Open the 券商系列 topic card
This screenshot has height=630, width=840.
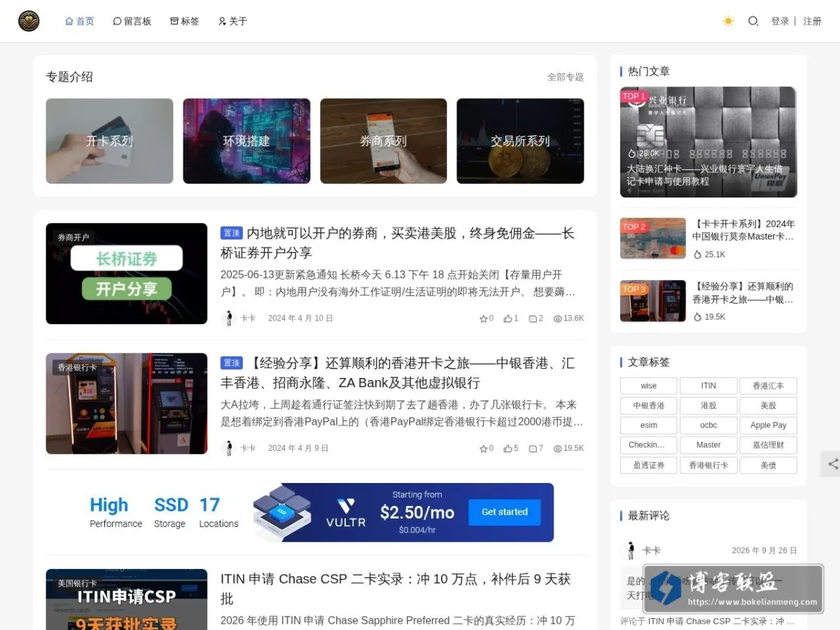[383, 141]
